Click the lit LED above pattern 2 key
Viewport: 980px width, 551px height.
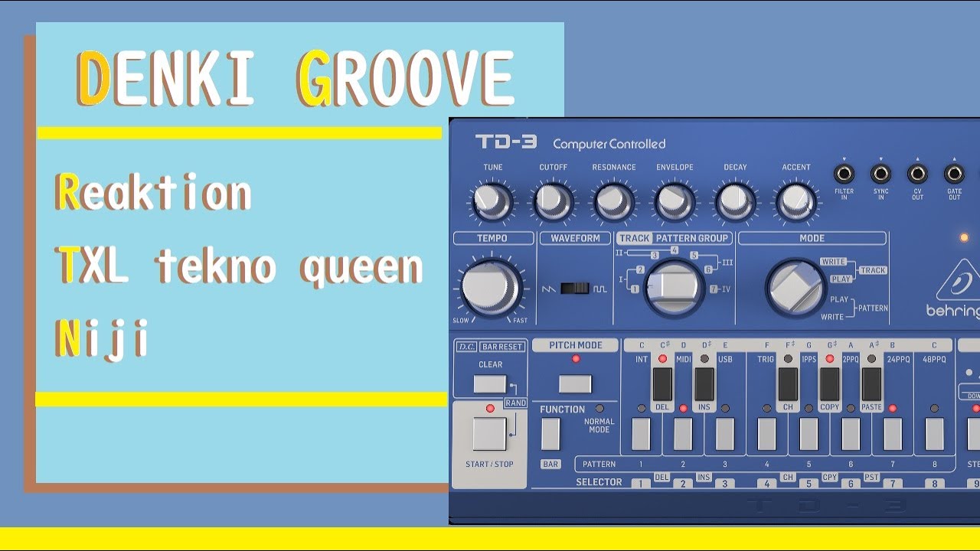coord(683,409)
